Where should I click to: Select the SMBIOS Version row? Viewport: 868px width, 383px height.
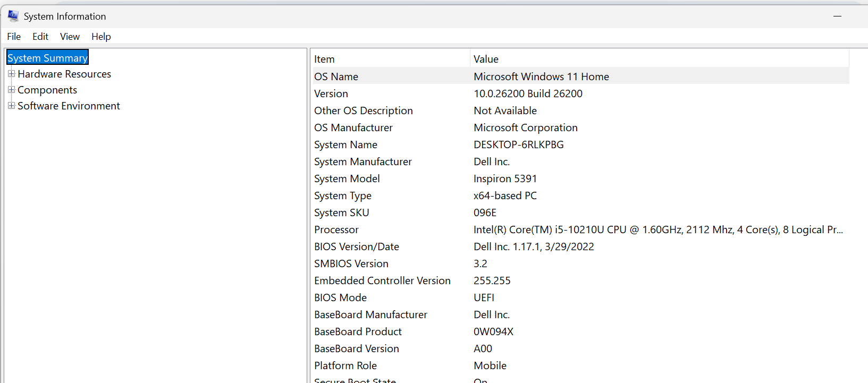pos(580,263)
